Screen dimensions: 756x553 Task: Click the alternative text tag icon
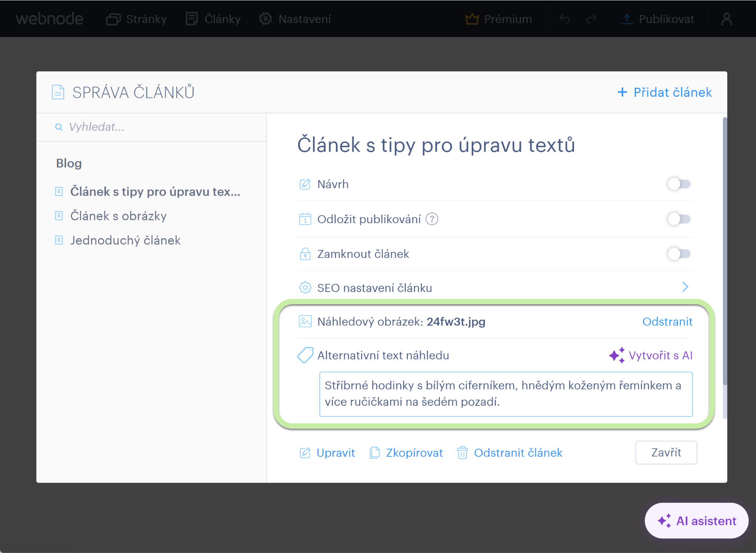pyautogui.click(x=305, y=355)
